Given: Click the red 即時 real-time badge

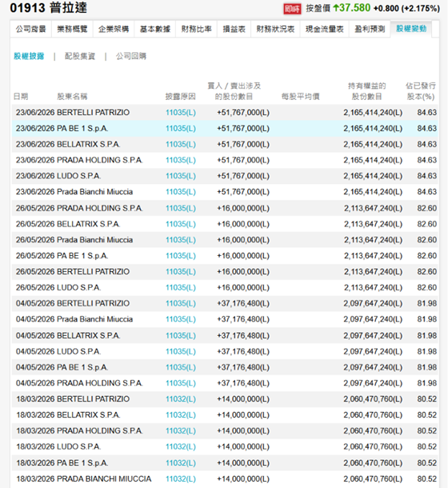Looking at the screenshot, I should pos(292,9).
